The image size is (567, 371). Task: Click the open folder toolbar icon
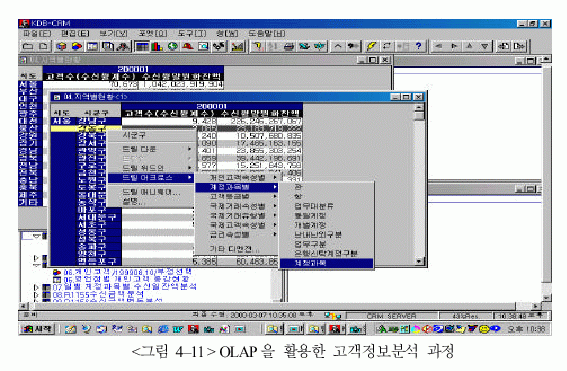coord(28,46)
